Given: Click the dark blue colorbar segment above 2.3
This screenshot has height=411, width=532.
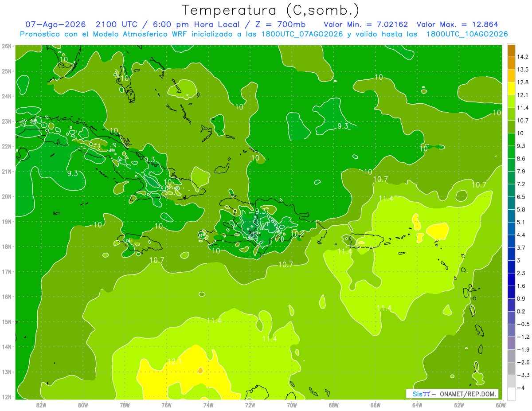Looking at the screenshot, I should click(x=511, y=267).
